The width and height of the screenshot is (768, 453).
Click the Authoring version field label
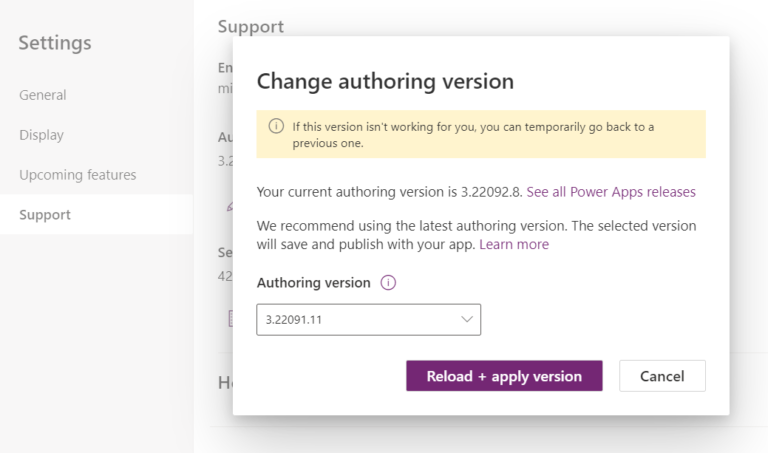pyautogui.click(x=313, y=283)
